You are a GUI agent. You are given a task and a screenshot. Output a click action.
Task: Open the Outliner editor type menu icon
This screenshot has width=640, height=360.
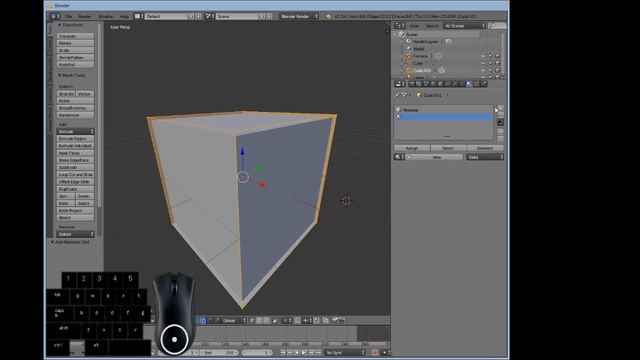tap(399, 26)
